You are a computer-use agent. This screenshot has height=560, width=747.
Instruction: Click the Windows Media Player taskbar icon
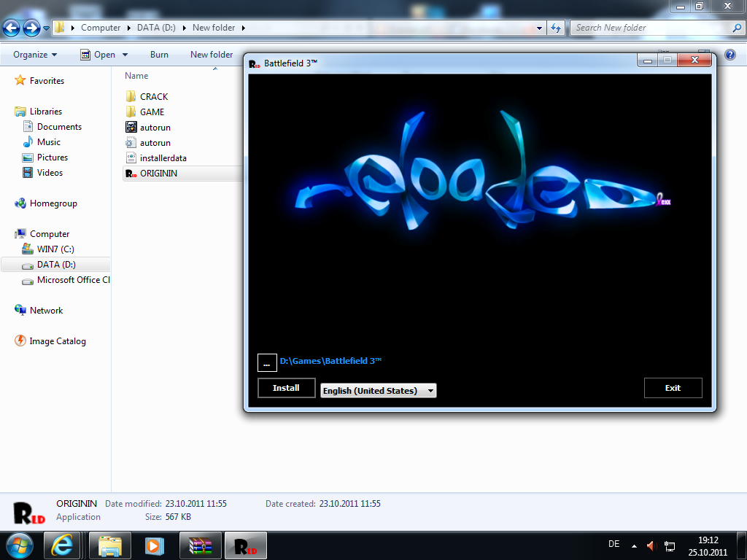pos(154,545)
